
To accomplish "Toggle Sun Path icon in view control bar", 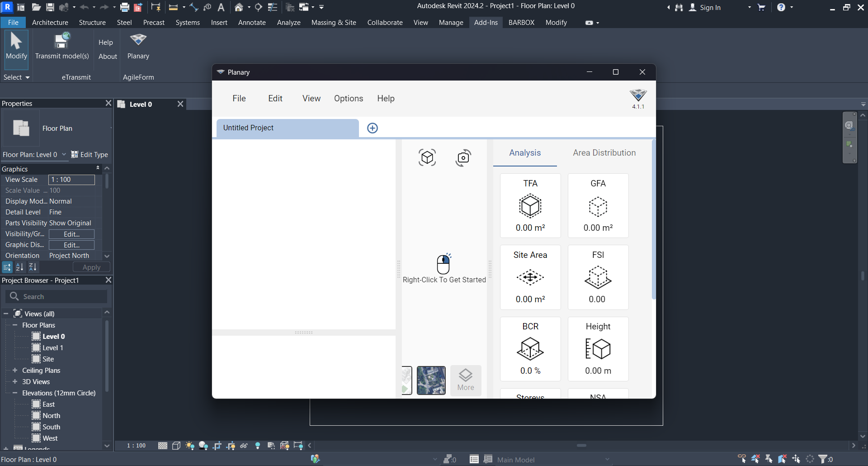I will pyautogui.click(x=190, y=446).
